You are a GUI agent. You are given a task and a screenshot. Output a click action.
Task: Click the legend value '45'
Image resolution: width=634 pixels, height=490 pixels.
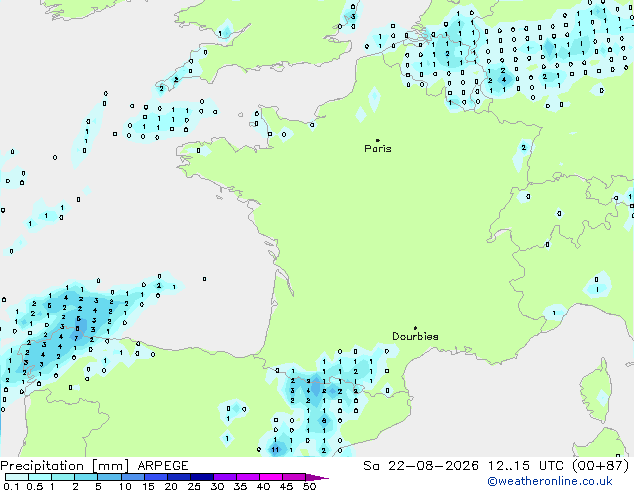coord(286,486)
